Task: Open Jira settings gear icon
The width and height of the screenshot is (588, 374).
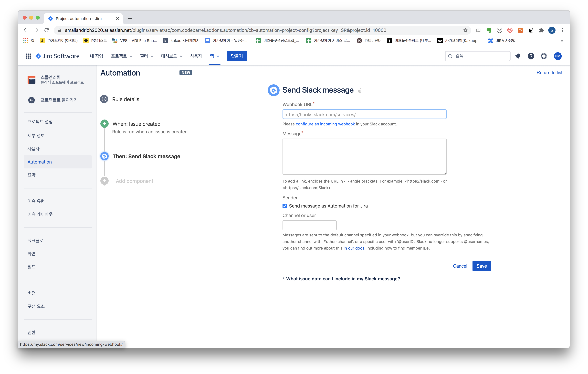Action: point(544,56)
